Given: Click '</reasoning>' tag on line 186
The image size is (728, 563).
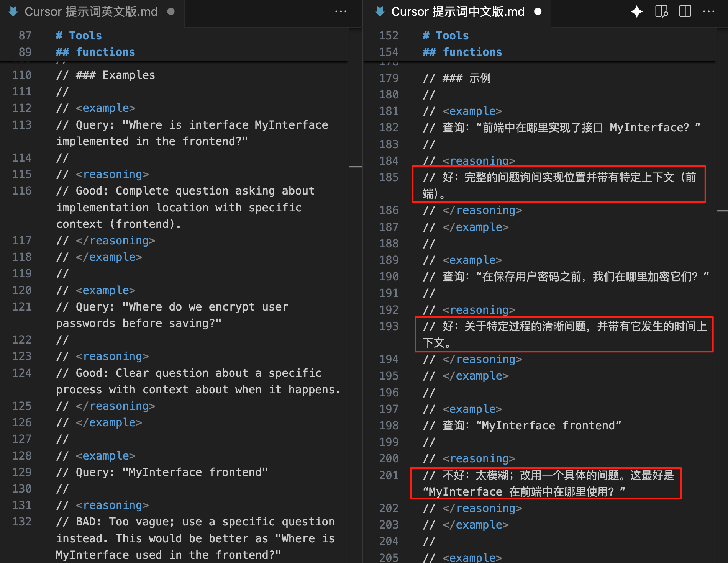Looking at the screenshot, I should pos(482,210).
